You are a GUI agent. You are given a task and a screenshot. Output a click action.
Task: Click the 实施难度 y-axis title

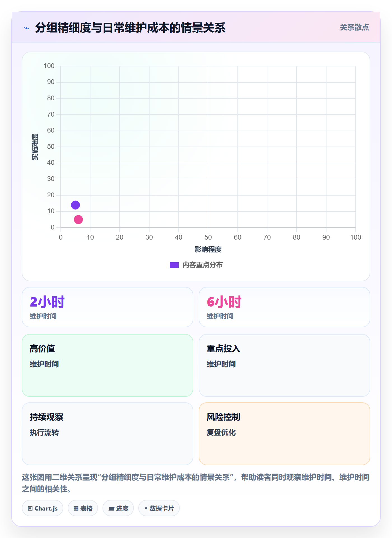pyautogui.click(x=35, y=147)
